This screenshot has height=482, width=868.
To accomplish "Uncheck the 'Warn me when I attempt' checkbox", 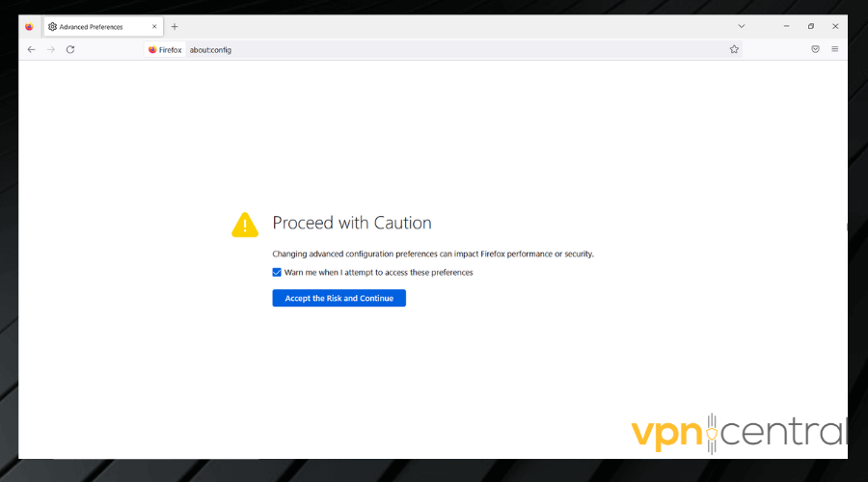I will (277, 273).
